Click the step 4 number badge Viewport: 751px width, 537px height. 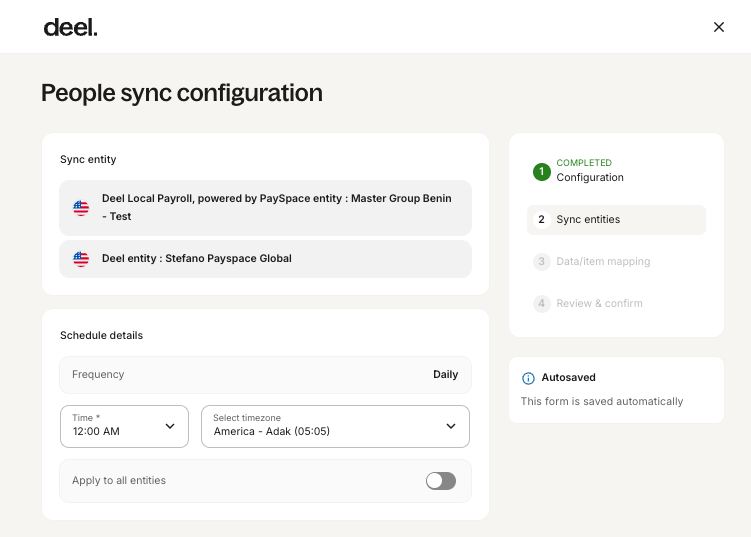pyautogui.click(x=542, y=304)
